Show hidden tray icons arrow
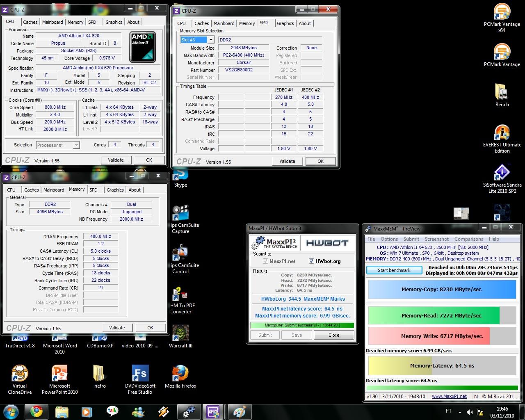 pyautogui.click(x=460, y=412)
